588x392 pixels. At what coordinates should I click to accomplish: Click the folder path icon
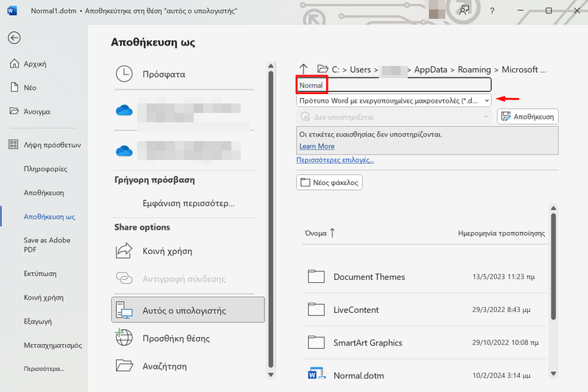pyautogui.click(x=322, y=69)
